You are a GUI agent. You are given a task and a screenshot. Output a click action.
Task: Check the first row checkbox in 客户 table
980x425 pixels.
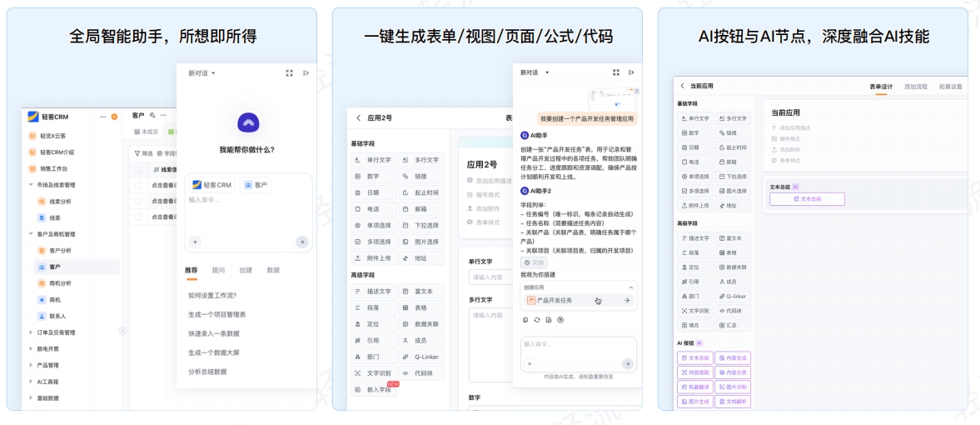(x=139, y=184)
